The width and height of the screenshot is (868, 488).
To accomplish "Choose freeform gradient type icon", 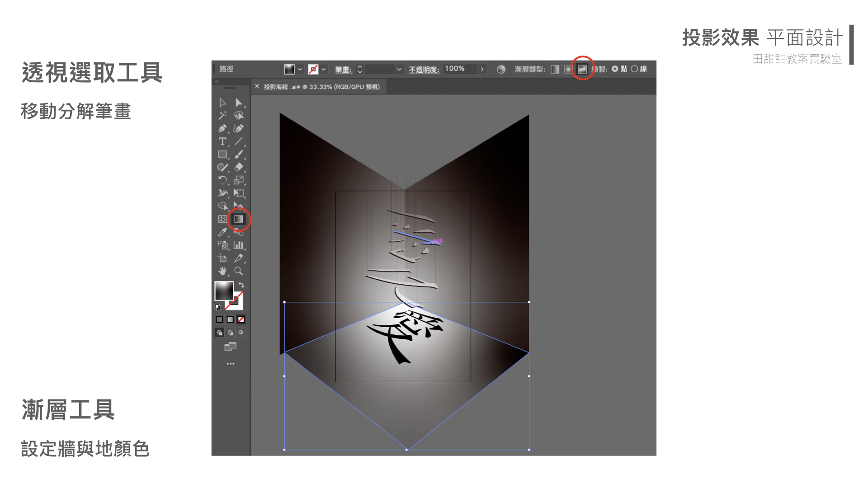I will [582, 69].
